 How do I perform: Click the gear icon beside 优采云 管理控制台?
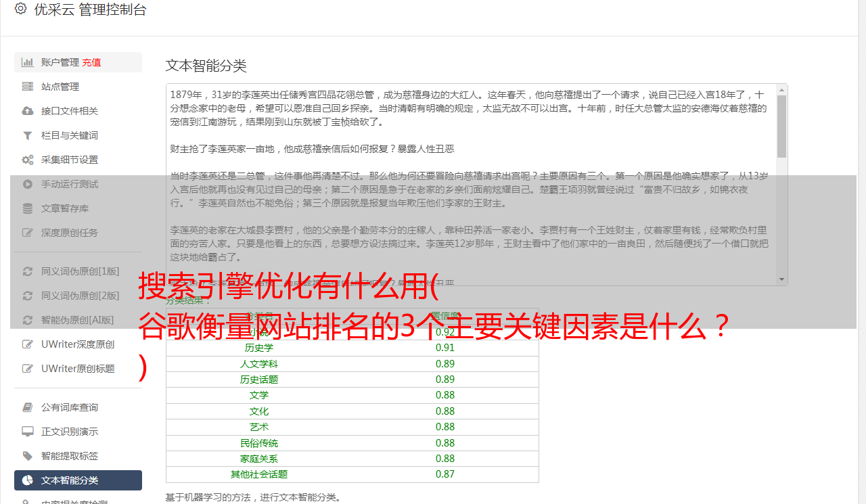(x=20, y=9)
